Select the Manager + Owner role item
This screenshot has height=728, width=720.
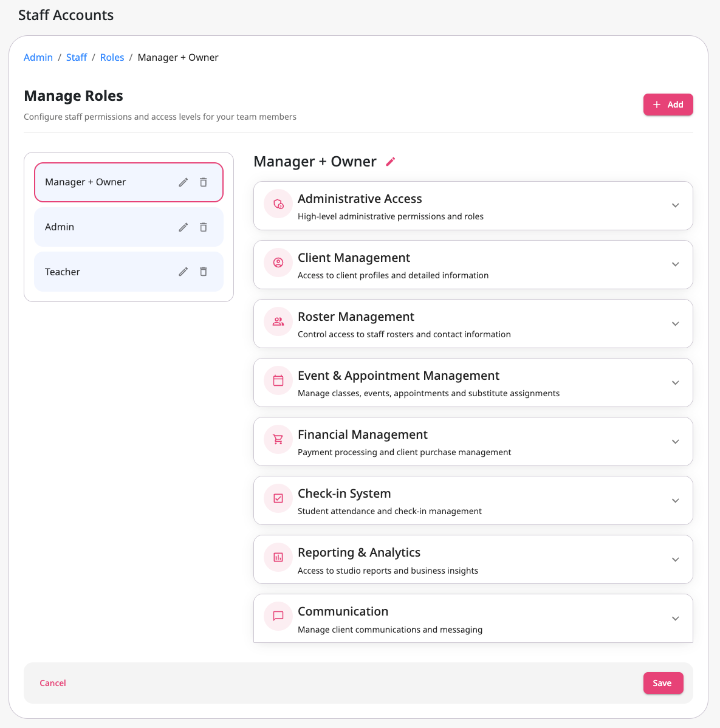coord(129,182)
